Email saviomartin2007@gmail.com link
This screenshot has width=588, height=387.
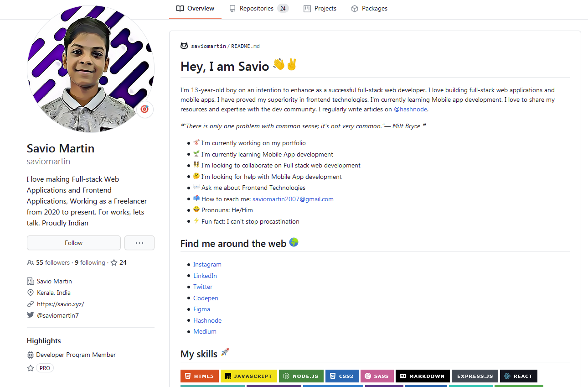click(x=293, y=199)
